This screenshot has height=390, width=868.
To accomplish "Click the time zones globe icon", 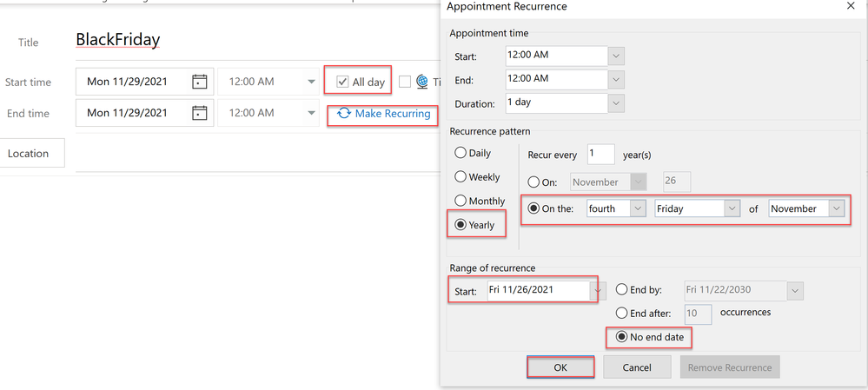I will tap(422, 82).
